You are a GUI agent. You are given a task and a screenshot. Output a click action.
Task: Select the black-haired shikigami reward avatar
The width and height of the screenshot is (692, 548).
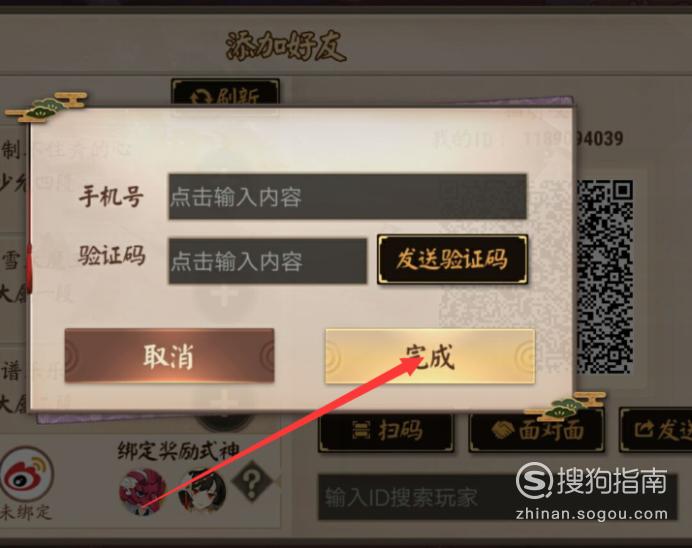pos(202,491)
